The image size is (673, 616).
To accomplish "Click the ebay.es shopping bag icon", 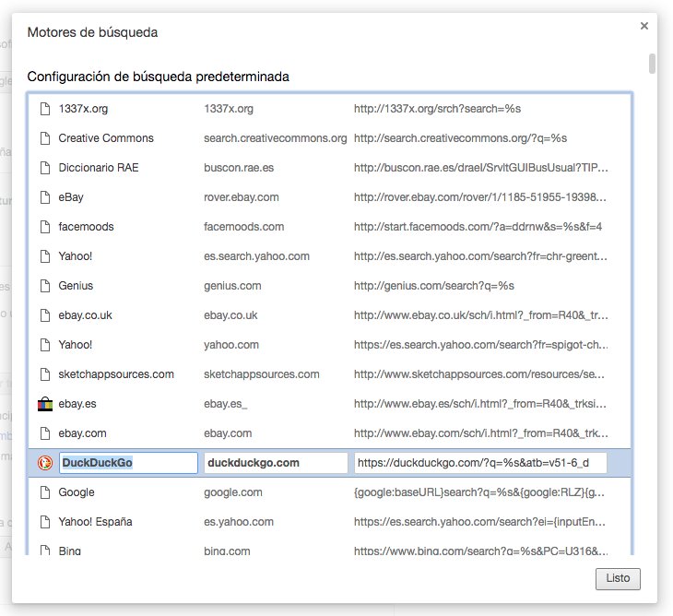I will point(45,404).
